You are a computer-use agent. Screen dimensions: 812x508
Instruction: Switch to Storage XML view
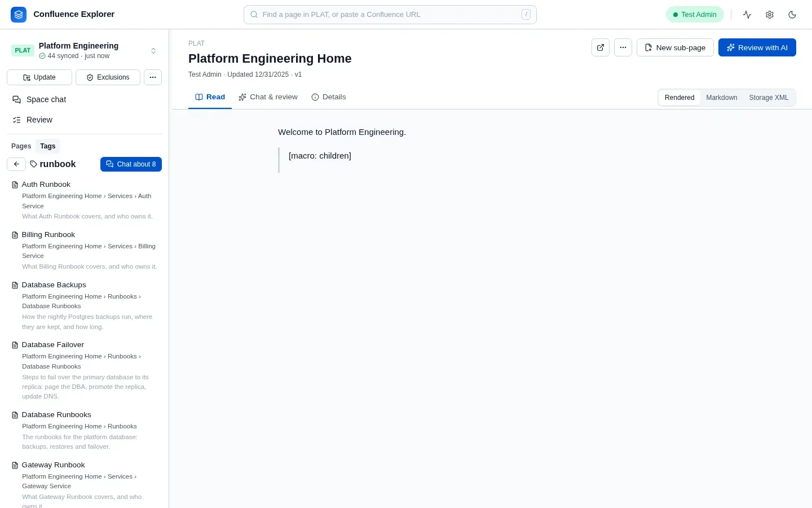[x=769, y=98]
